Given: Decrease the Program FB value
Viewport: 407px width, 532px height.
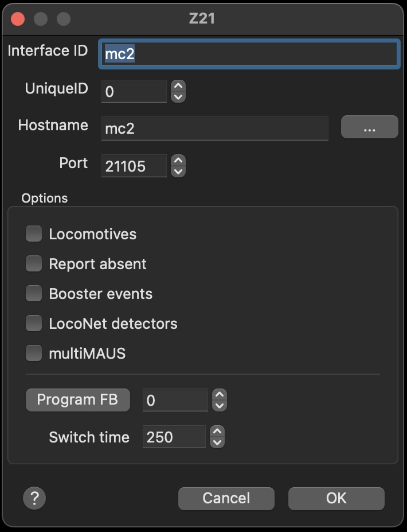Looking at the screenshot, I should [220, 405].
